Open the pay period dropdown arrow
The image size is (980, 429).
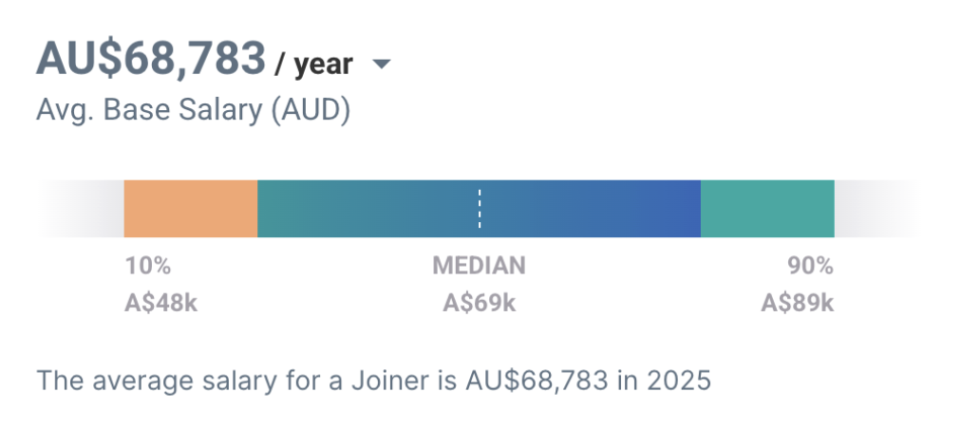[x=381, y=65]
